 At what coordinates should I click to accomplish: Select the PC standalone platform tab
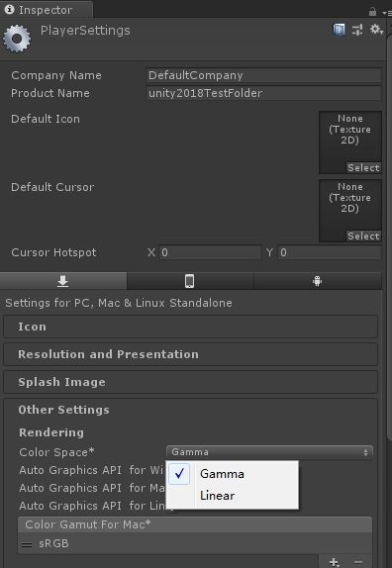coord(63,281)
